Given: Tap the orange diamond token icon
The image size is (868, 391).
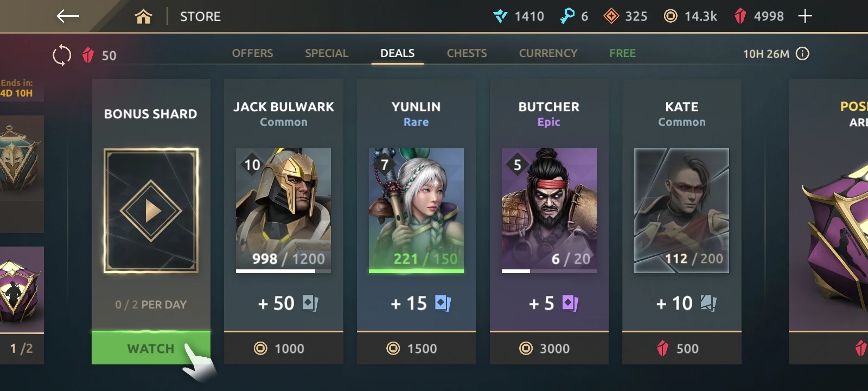Looking at the screenshot, I should (611, 16).
